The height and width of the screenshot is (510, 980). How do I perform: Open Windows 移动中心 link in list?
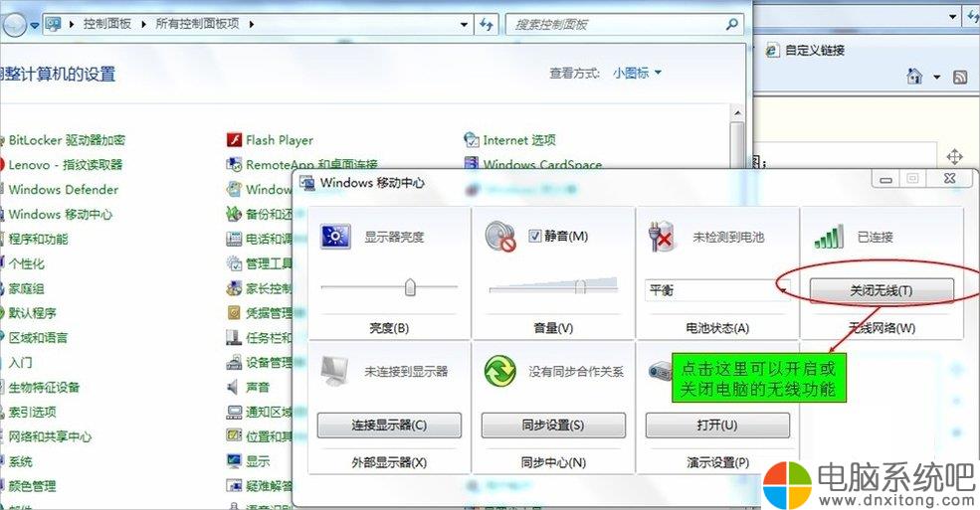point(61,214)
